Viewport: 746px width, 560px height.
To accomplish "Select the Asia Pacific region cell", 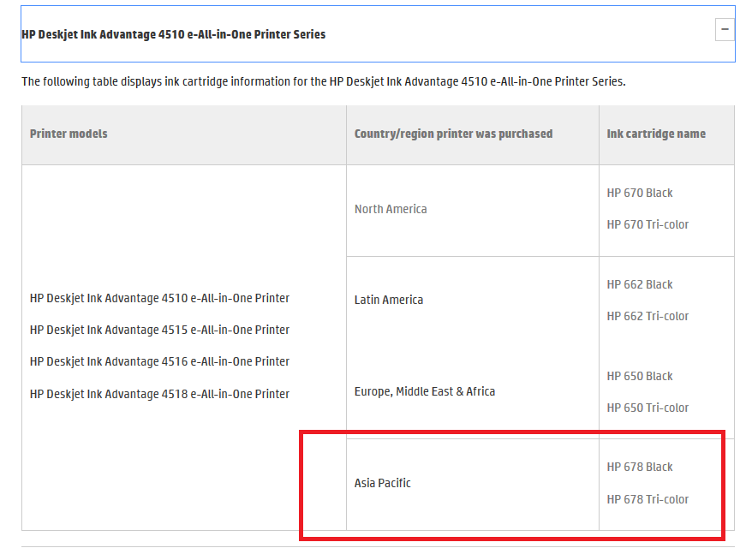I will [x=383, y=483].
